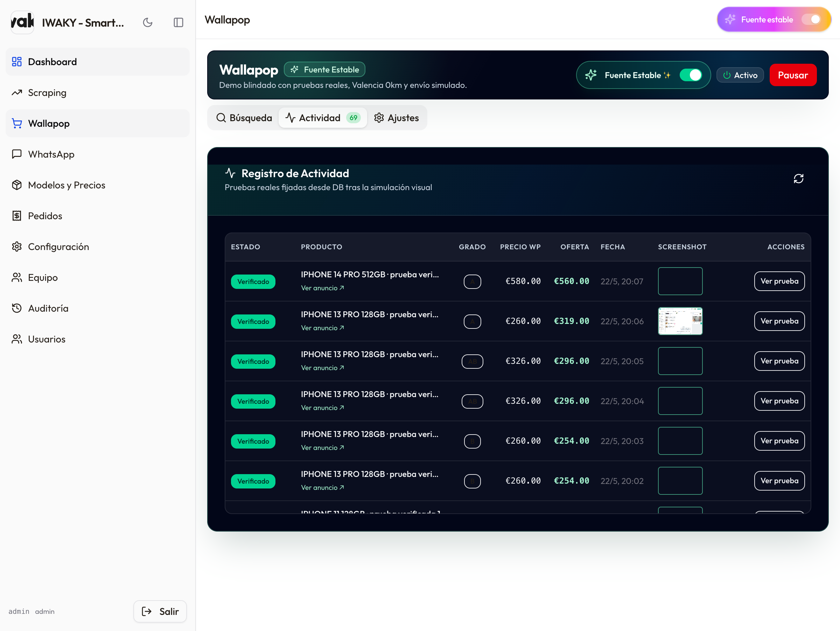Click Verificado badge for iPhone 14 Pro
This screenshot has width=840, height=631.
pos(253,282)
